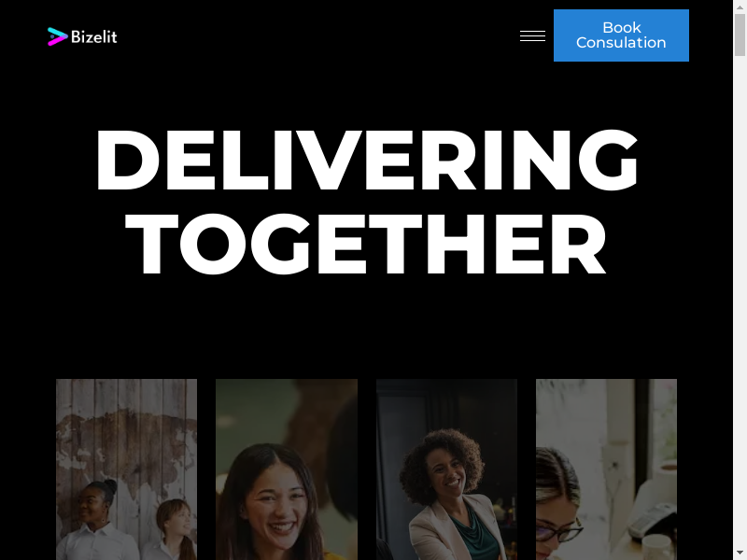Image resolution: width=747 pixels, height=560 pixels.
Task: Click the TOGETHER headline word
Action: click(x=365, y=244)
